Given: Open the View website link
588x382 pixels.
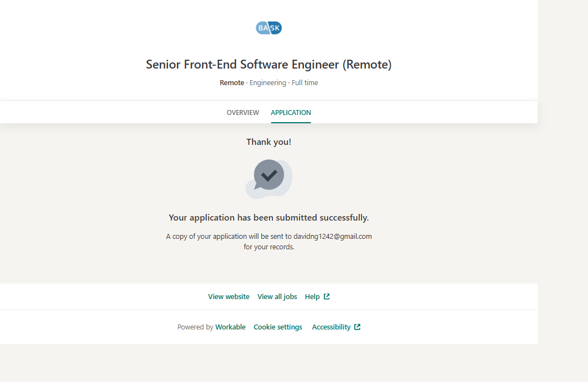Looking at the screenshot, I should pos(229,297).
